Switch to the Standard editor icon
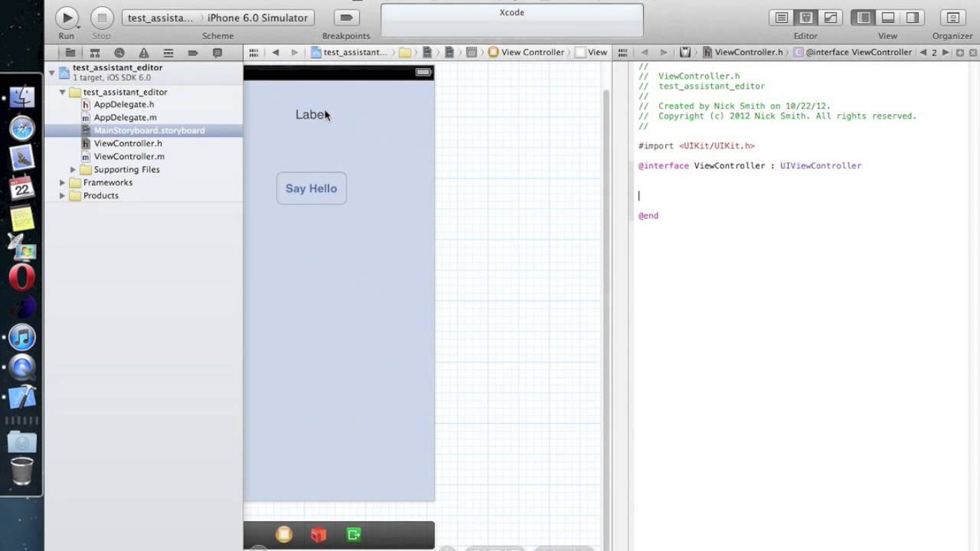This screenshot has height=551, width=980. pyautogui.click(x=782, y=18)
